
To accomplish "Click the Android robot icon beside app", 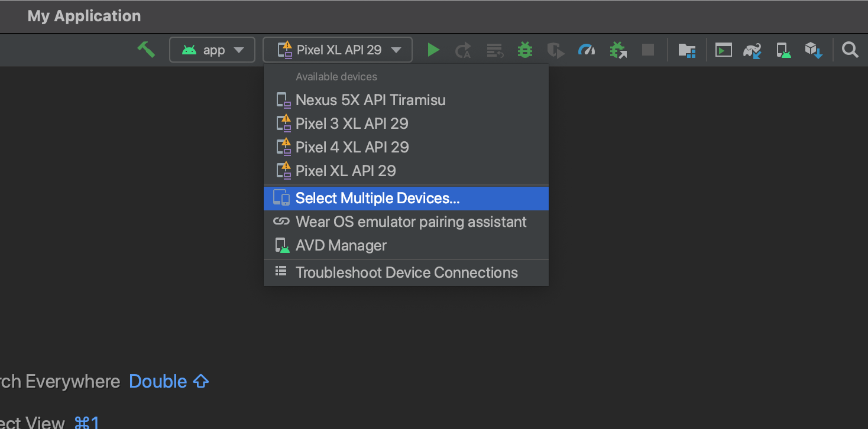I will coord(189,50).
